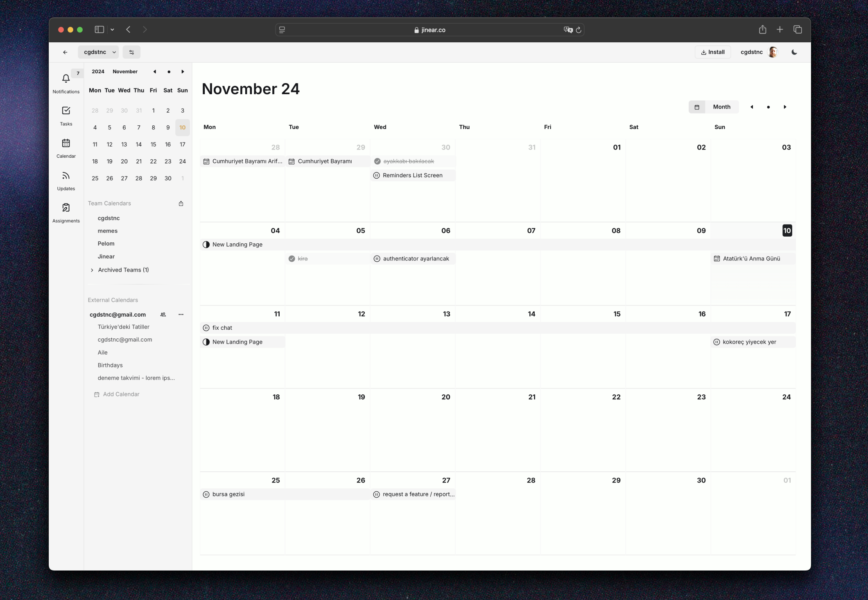Click the share icon next to Team Calendars
The height and width of the screenshot is (600, 868).
click(x=181, y=203)
